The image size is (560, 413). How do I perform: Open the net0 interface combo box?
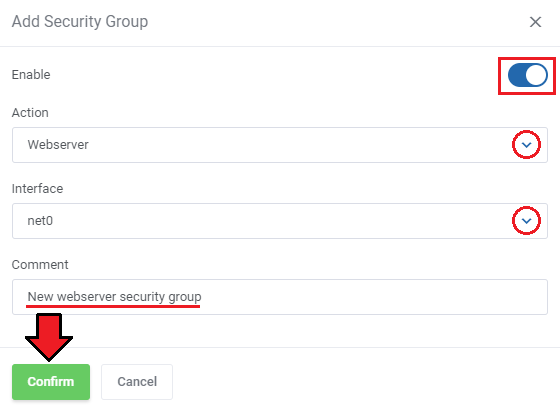tap(280, 221)
